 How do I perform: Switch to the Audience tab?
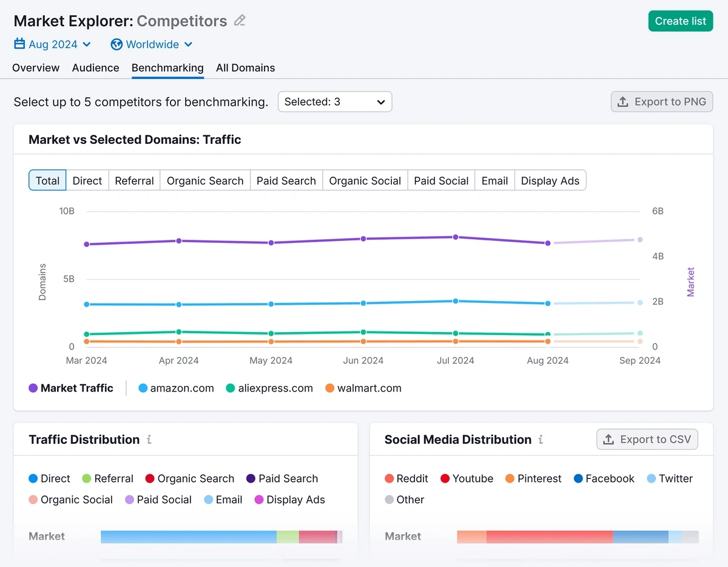tap(95, 68)
